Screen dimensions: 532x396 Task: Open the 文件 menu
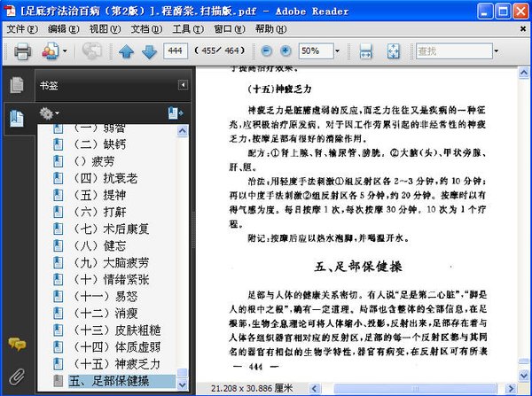pos(22,29)
